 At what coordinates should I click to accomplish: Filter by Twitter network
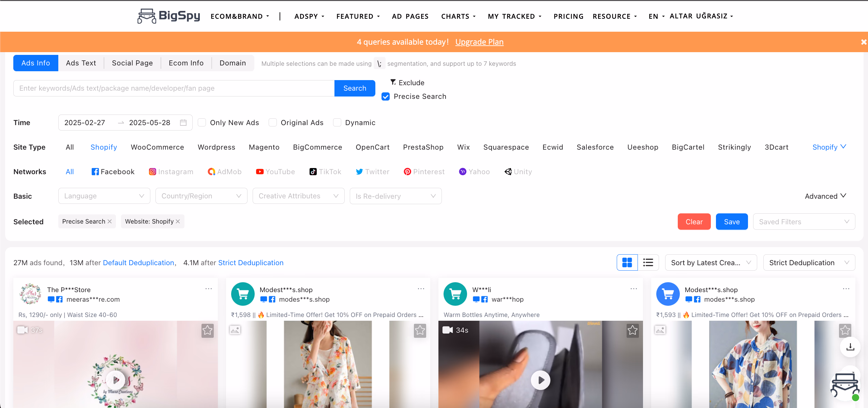pyautogui.click(x=373, y=172)
